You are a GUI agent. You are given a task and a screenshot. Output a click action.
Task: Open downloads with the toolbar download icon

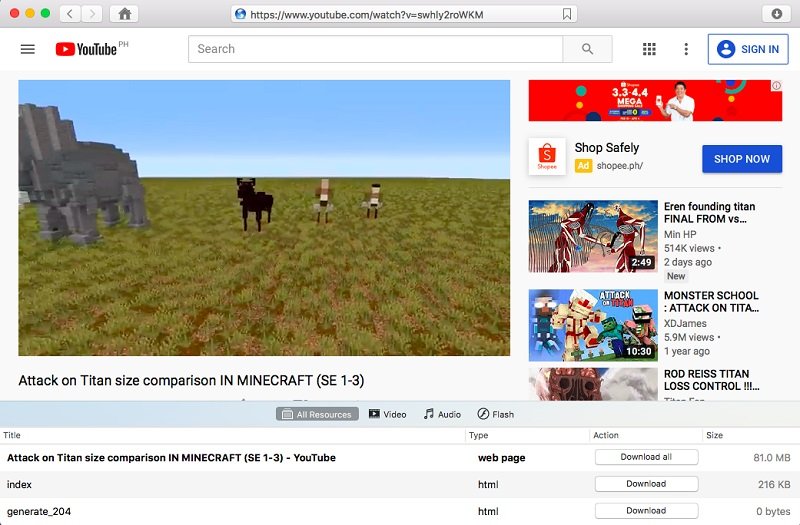tap(776, 14)
